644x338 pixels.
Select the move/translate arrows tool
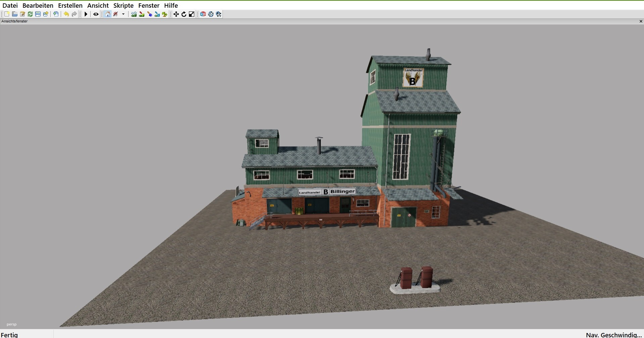point(176,14)
